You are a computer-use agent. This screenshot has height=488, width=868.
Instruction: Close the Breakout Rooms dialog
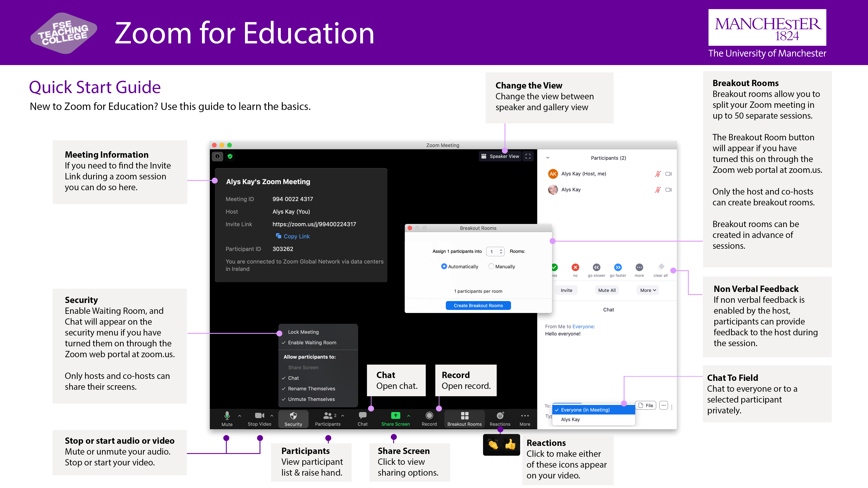pos(410,228)
